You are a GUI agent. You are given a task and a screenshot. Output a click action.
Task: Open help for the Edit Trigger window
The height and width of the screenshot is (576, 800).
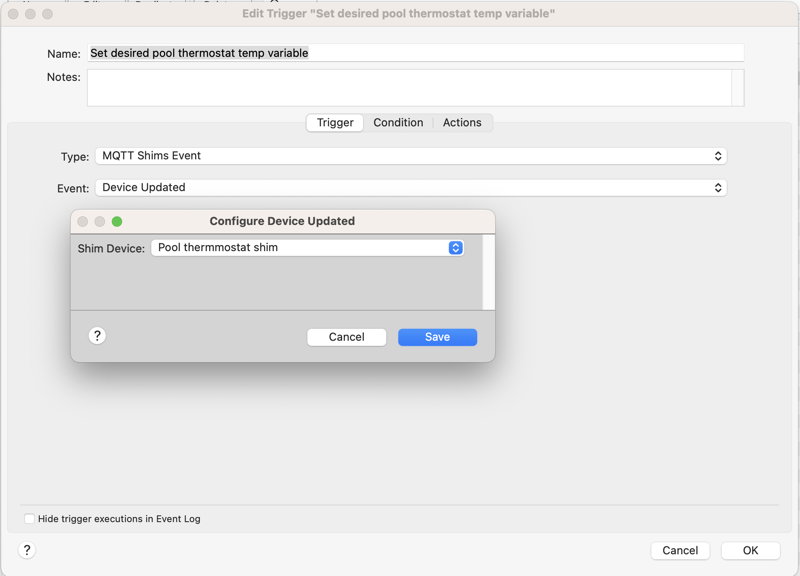27,550
